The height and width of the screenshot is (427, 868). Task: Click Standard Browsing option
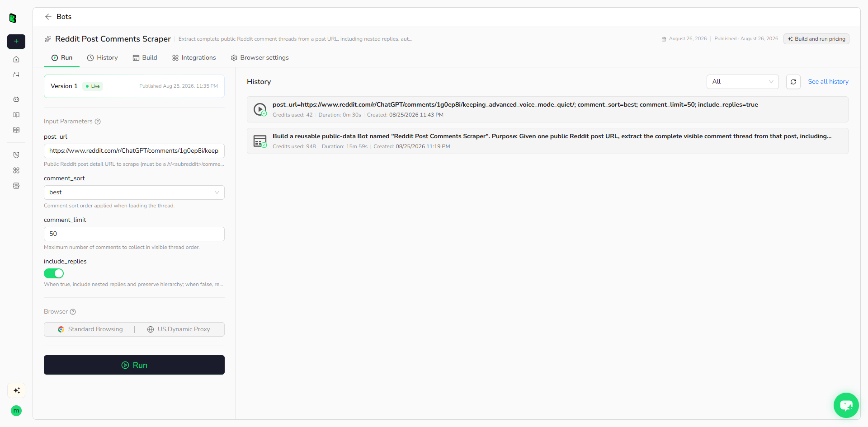coord(90,329)
